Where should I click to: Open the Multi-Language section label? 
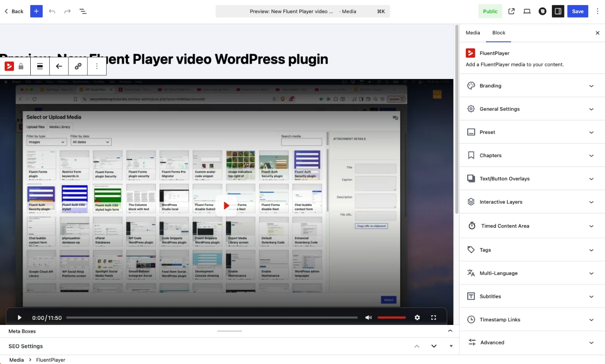click(x=498, y=273)
